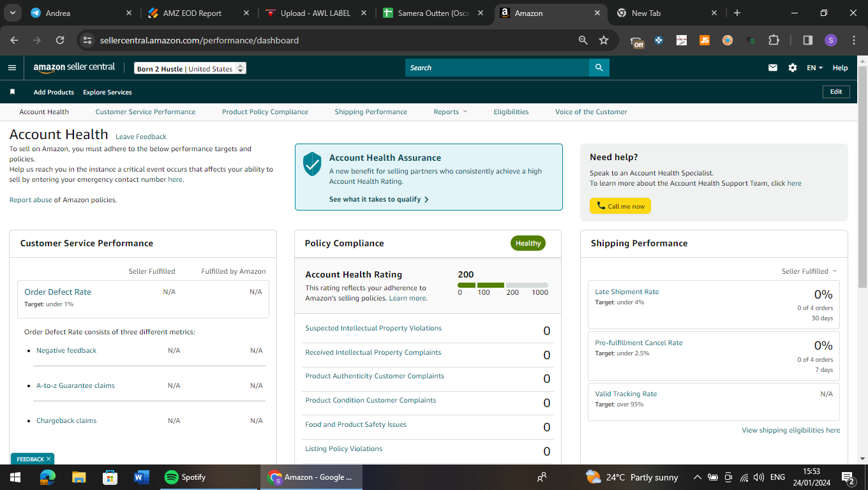The image size is (868, 490).
Task: Open the Add Products link
Action: pos(54,92)
